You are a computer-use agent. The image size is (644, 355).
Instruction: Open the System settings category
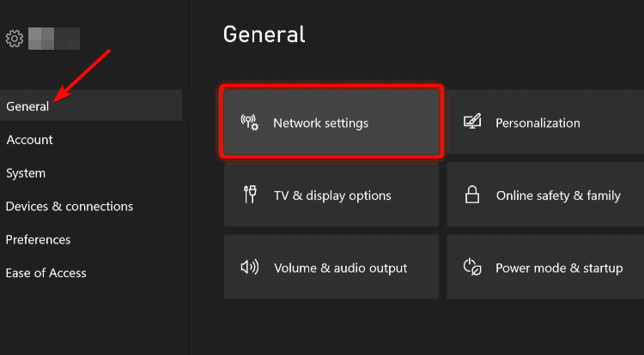(x=26, y=173)
